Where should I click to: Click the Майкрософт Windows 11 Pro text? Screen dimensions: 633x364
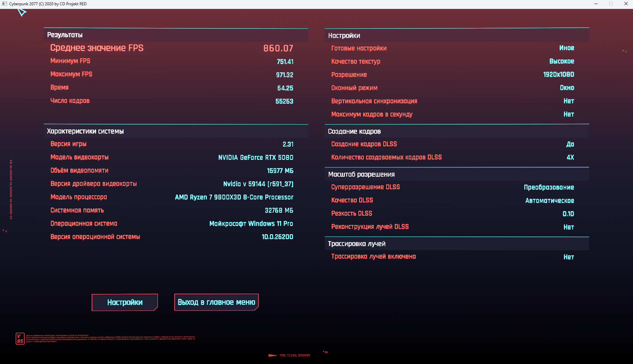[x=251, y=224]
